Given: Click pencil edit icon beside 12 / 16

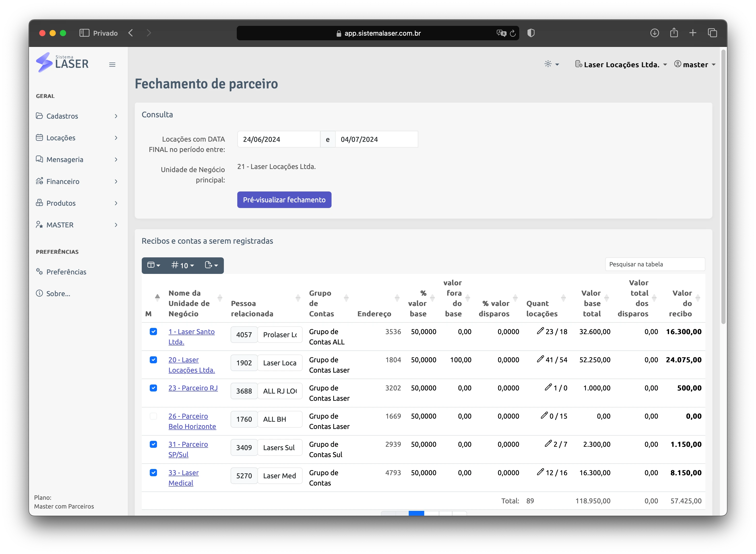Looking at the screenshot, I should pos(540,472).
